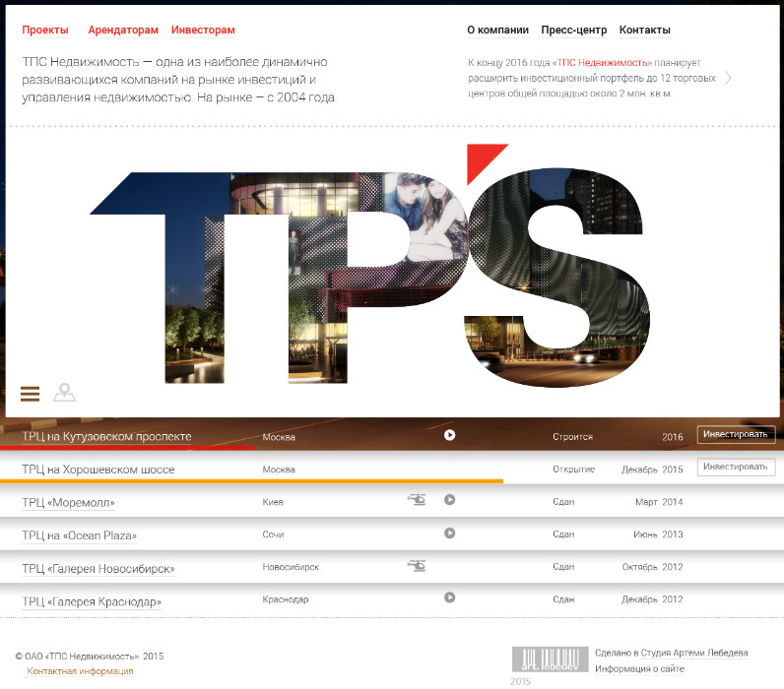Switch to the map pin view icon
The height and width of the screenshot is (689, 784).
point(64,393)
